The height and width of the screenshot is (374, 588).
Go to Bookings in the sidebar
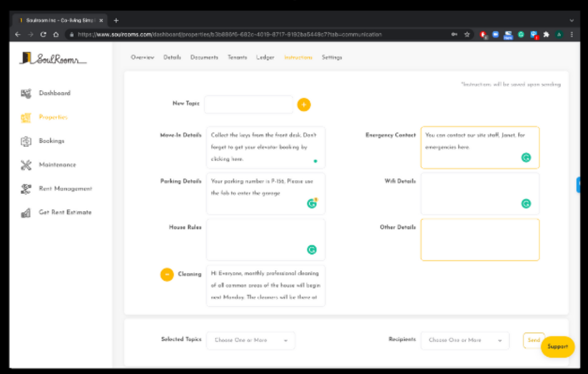pyautogui.click(x=51, y=141)
